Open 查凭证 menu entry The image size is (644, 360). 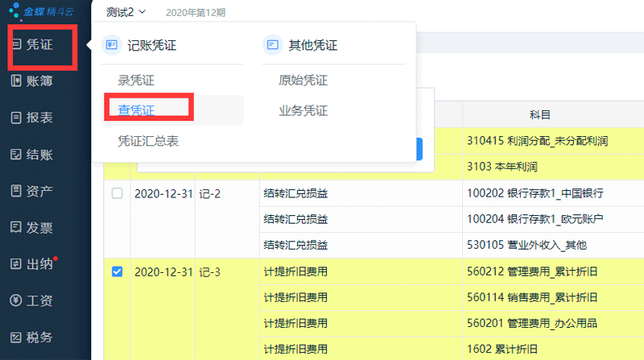(136, 110)
